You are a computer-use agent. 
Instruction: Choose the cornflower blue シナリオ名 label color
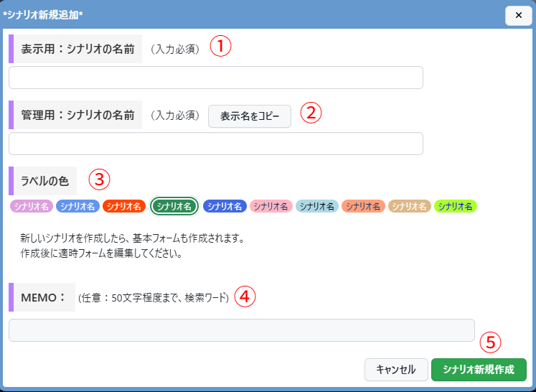tap(77, 206)
